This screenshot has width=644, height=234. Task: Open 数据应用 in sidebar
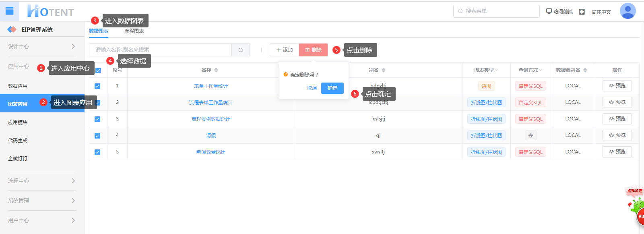(x=42, y=86)
